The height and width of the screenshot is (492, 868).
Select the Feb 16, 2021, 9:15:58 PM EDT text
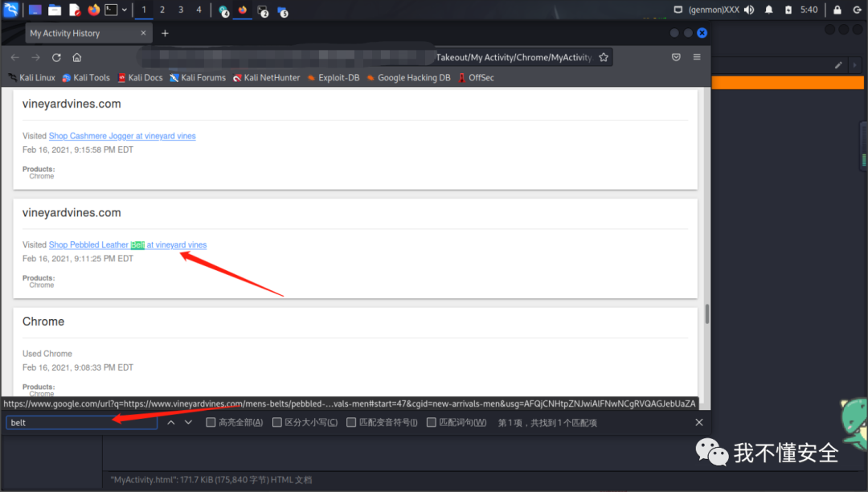coord(78,150)
